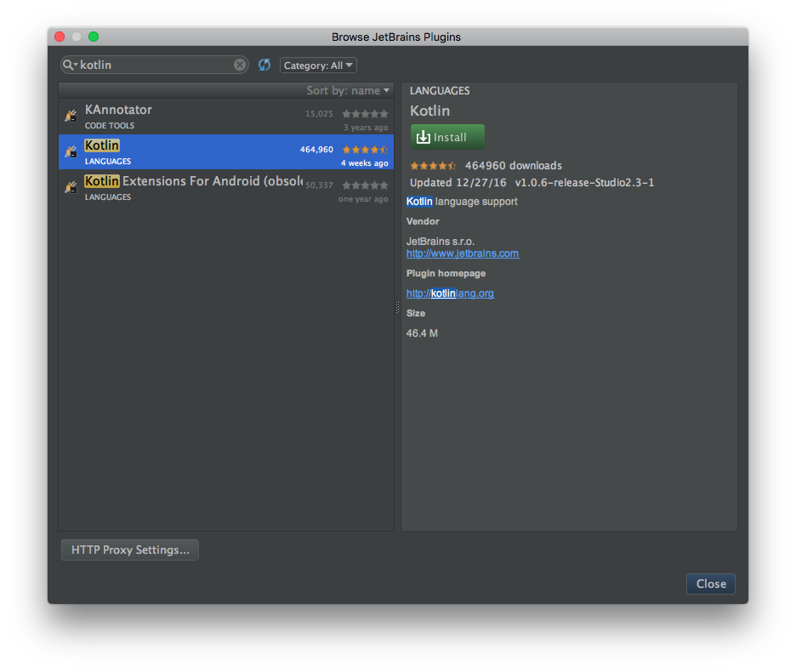The image size is (796, 672).
Task: Click the splitter handle between panels
Action: pos(397,307)
